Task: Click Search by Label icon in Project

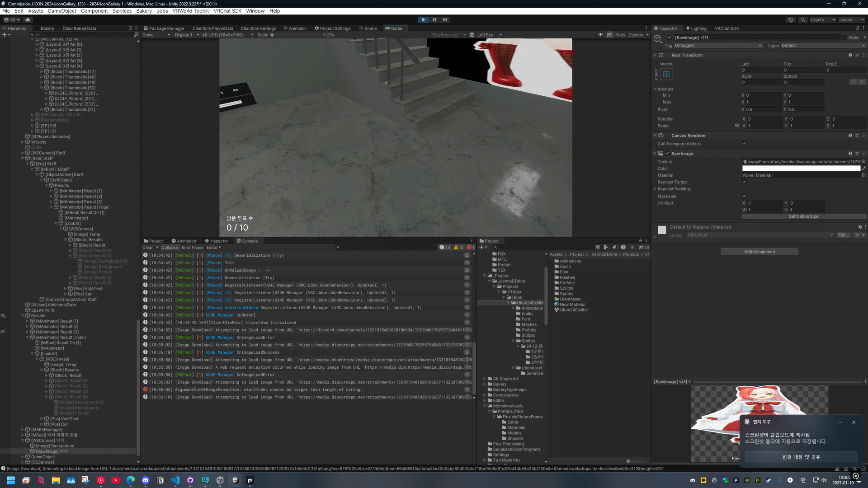Action: tap(614, 248)
